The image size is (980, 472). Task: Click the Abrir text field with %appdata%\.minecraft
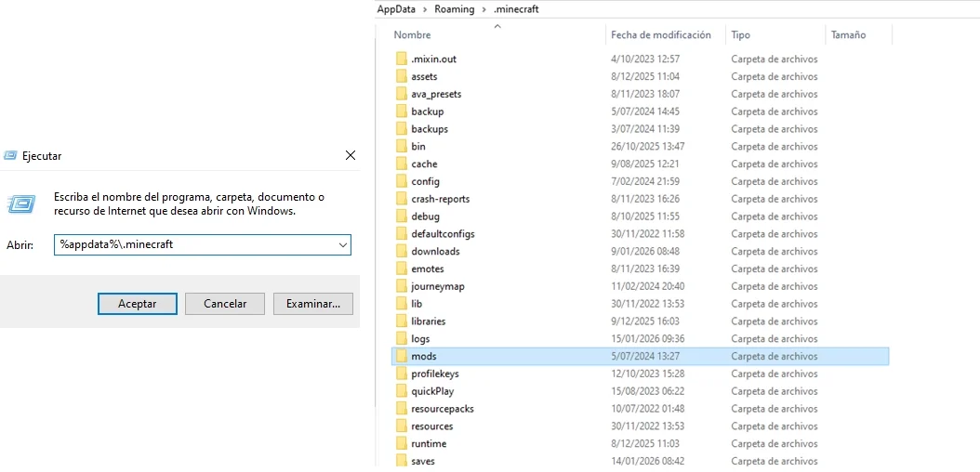pyautogui.click(x=203, y=244)
